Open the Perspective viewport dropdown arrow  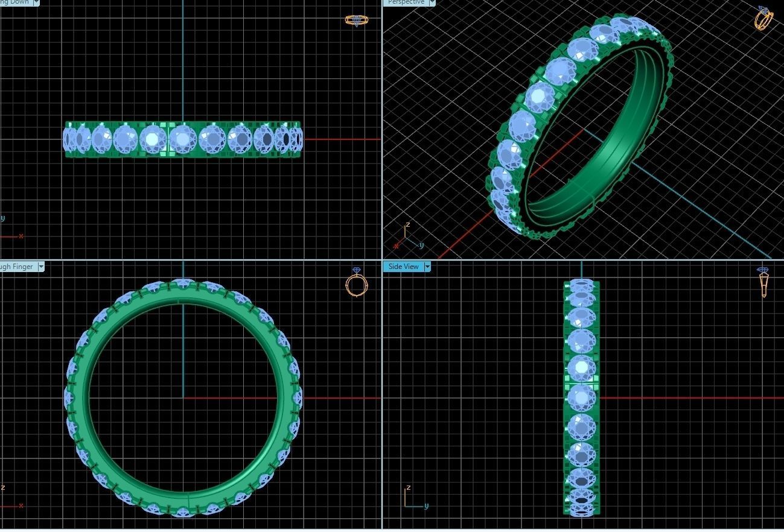pyautogui.click(x=432, y=2)
